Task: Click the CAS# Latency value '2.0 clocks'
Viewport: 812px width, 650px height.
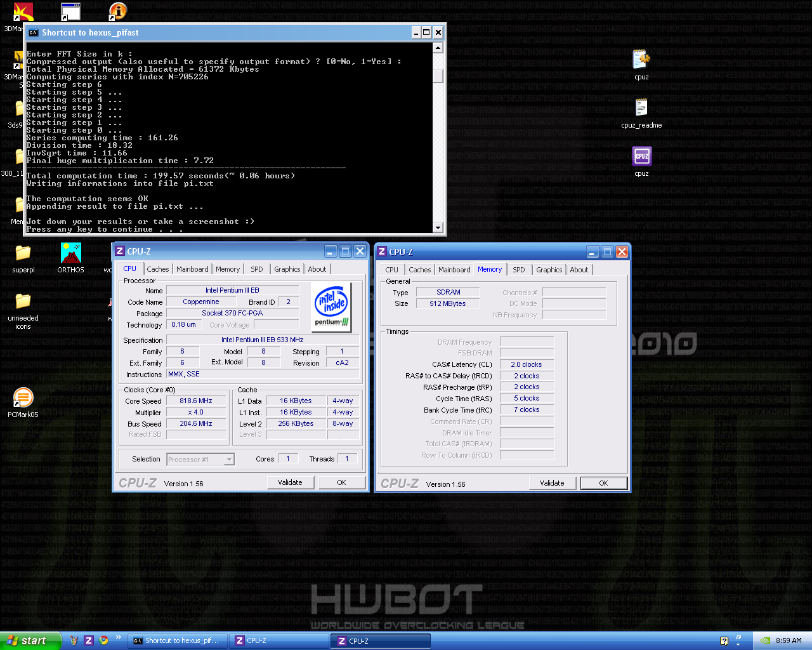Action: click(x=527, y=364)
